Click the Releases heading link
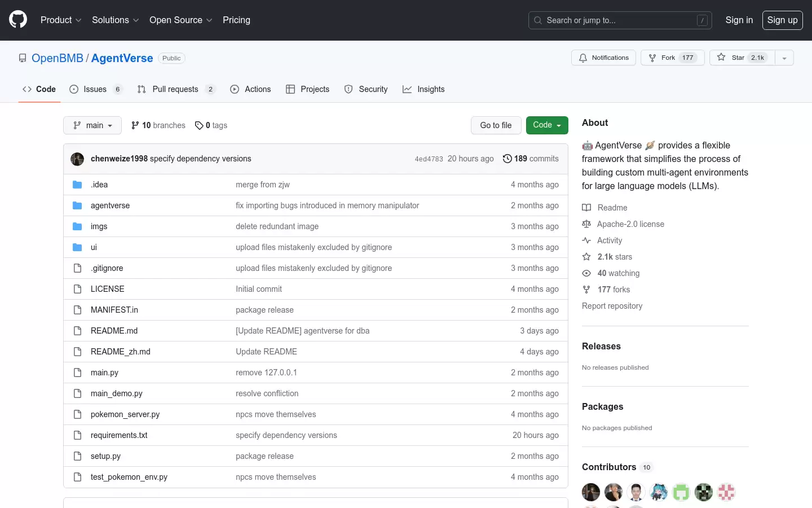This screenshot has width=812, height=508. [x=601, y=346]
